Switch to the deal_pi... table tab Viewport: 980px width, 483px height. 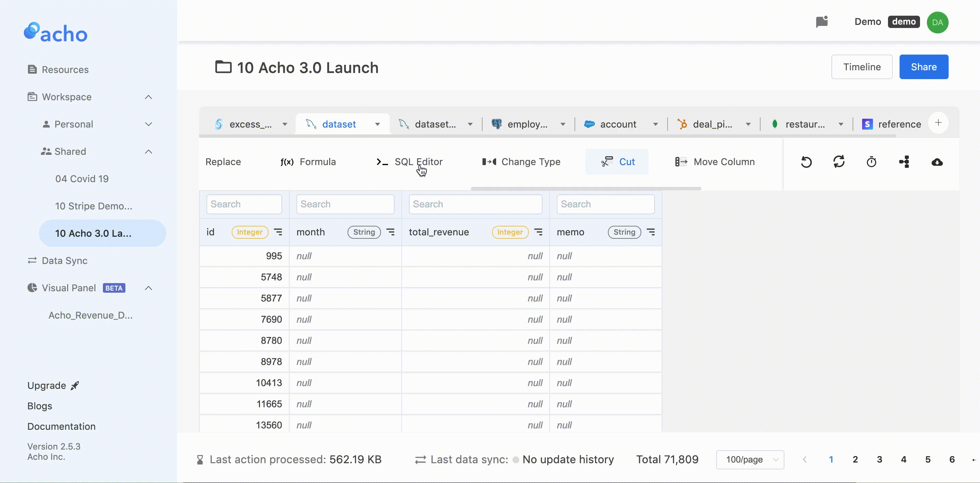[x=712, y=124]
